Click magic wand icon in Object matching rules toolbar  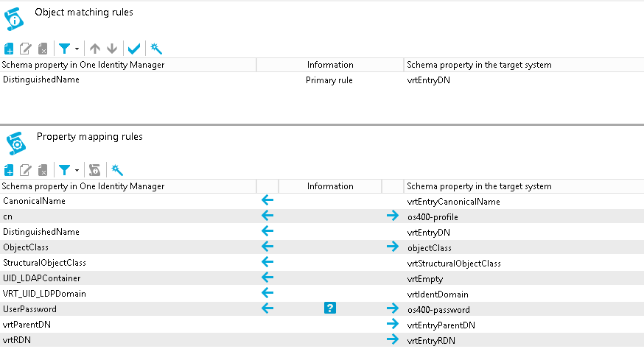155,49
